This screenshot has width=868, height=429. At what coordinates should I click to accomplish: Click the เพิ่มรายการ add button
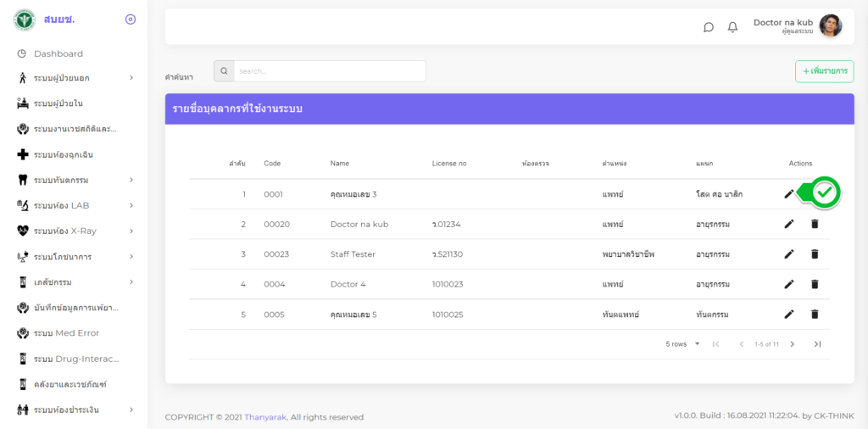pos(824,71)
